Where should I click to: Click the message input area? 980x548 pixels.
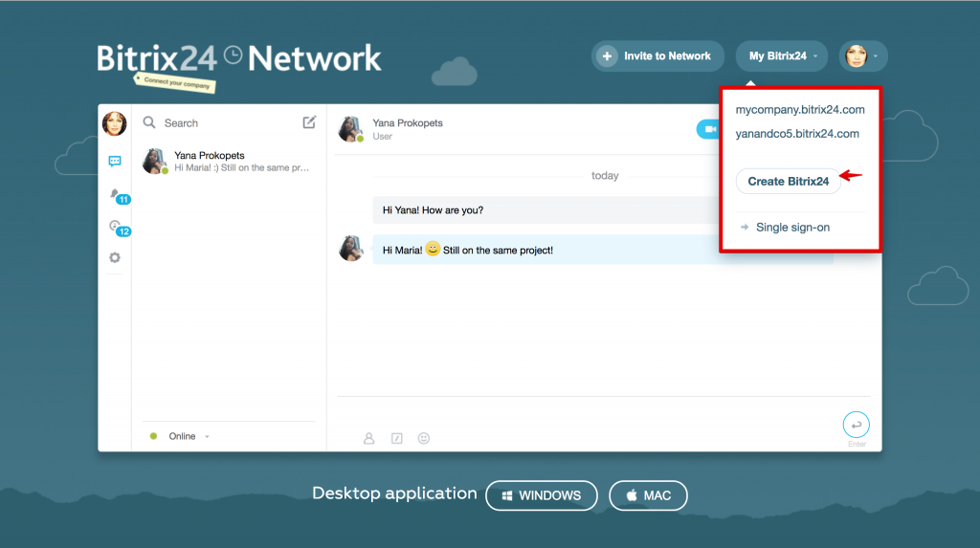coord(588,414)
